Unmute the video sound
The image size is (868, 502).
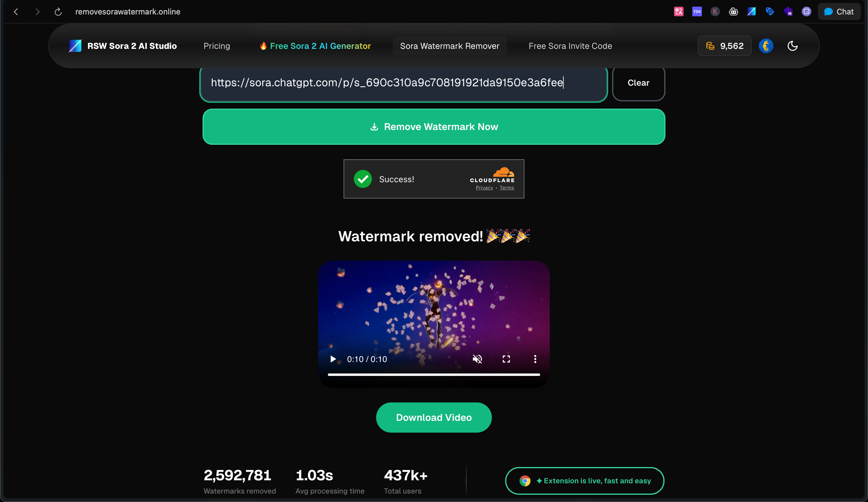477,359
